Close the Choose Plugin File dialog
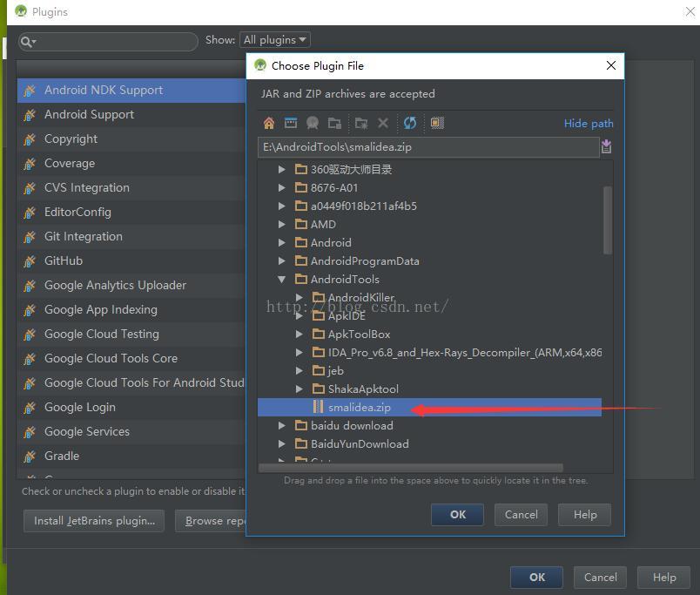 pyautogui.click(x=610, y=65)
